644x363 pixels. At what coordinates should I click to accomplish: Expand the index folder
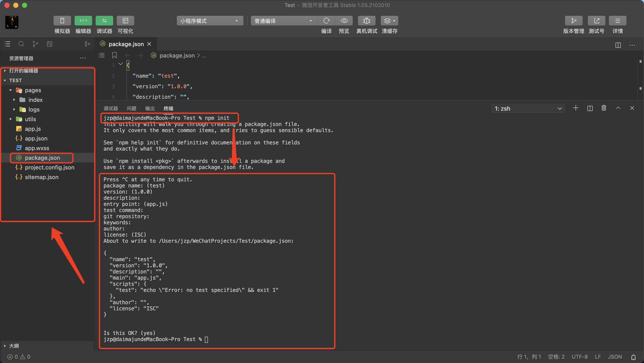click(48, 100)
